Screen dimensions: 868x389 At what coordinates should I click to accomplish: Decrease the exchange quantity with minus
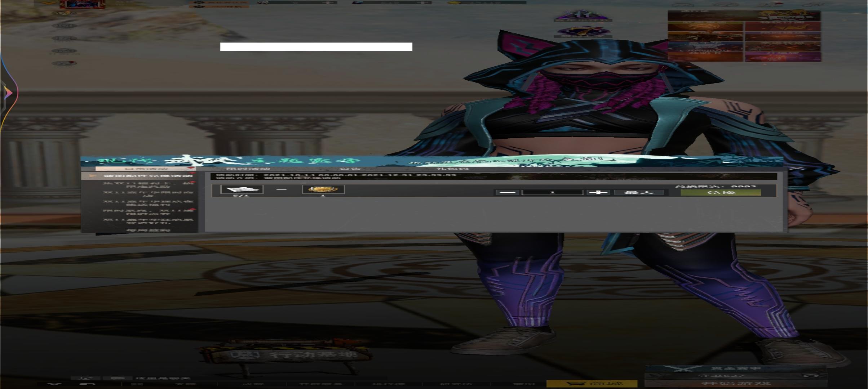(x=508, y=192)
